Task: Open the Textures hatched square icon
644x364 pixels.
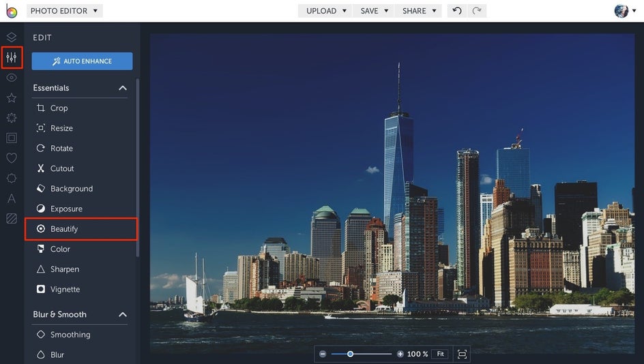Action: 12,219
